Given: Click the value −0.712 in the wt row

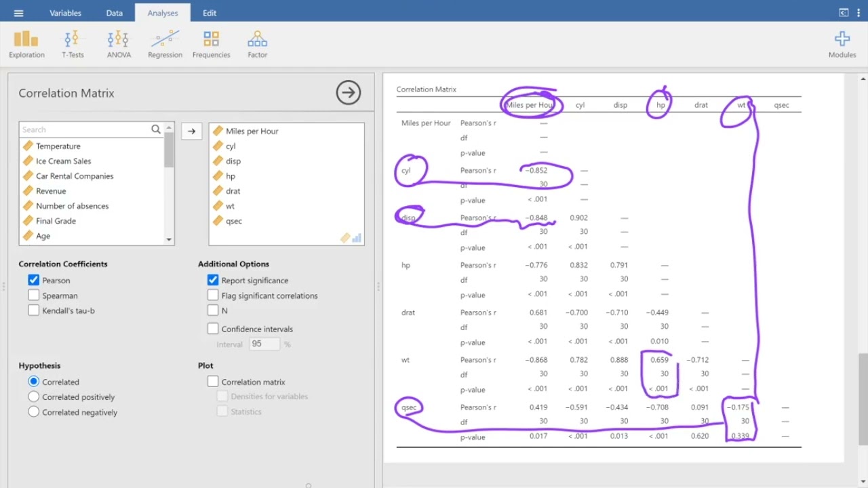Looking at the screenshot, I should [x=697, y=360].
